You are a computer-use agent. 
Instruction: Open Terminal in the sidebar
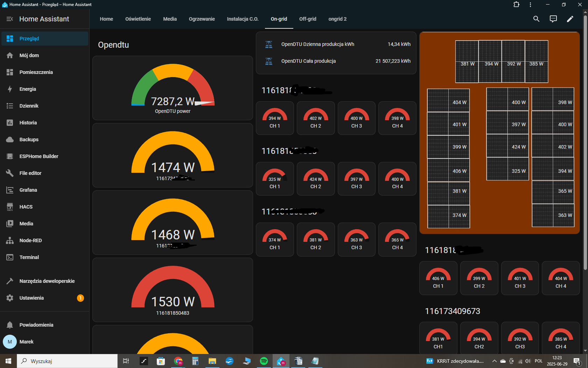pyautogui.click(x=45, y=257)
